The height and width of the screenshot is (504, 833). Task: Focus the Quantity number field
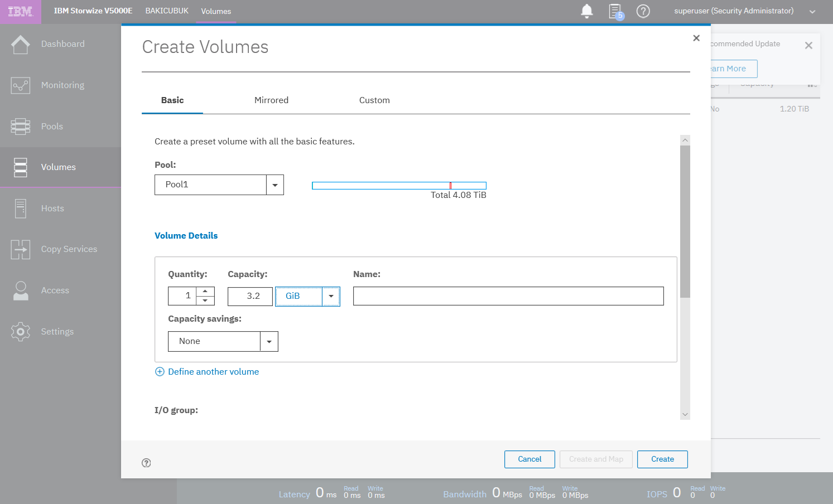coord(182,296)
